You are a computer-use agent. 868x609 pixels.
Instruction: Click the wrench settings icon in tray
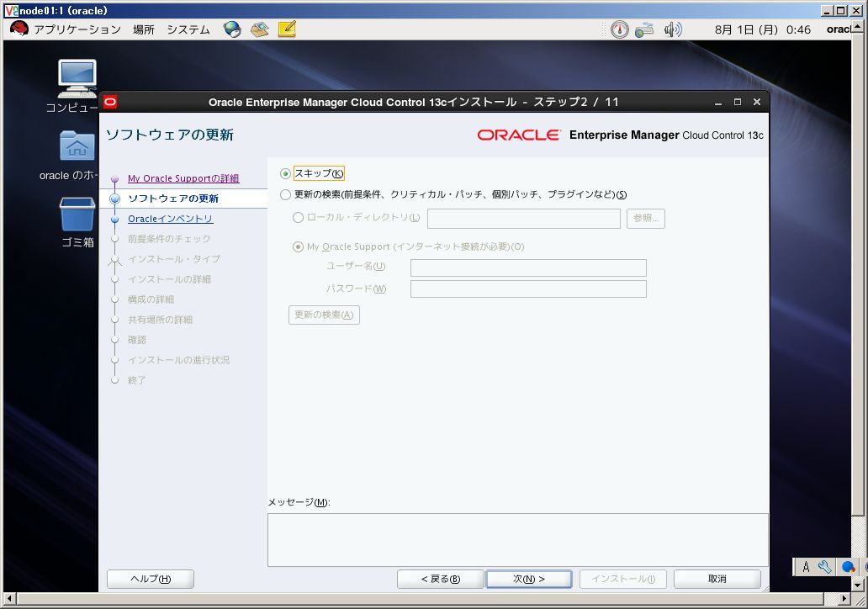825,567
